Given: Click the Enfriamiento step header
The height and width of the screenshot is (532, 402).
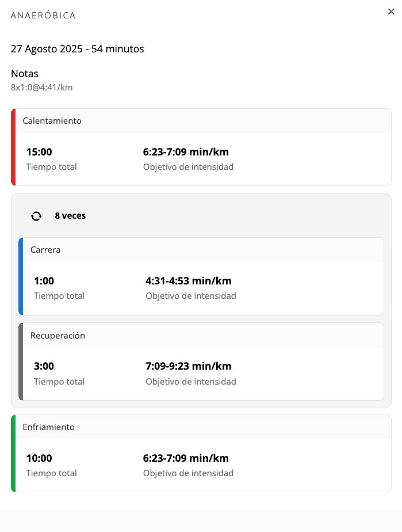Looking at the screenshot, I should coord(48,427).
